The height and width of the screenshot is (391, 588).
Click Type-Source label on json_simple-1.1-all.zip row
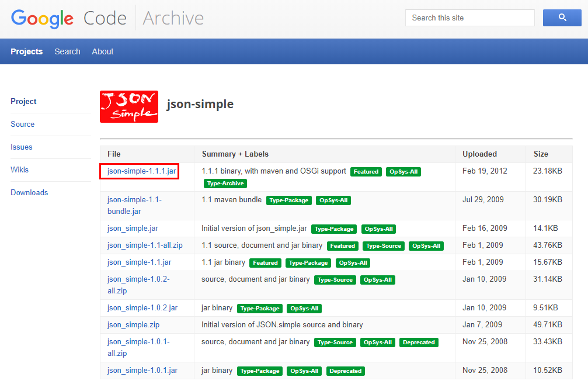pos(384,246)
